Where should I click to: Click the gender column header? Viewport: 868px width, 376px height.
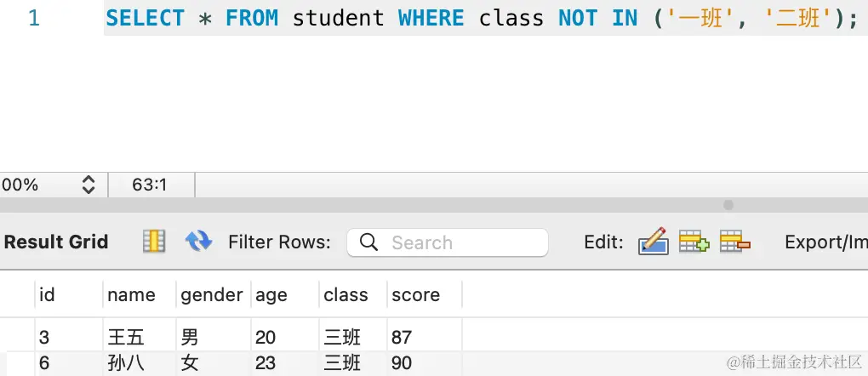[213, 294]
